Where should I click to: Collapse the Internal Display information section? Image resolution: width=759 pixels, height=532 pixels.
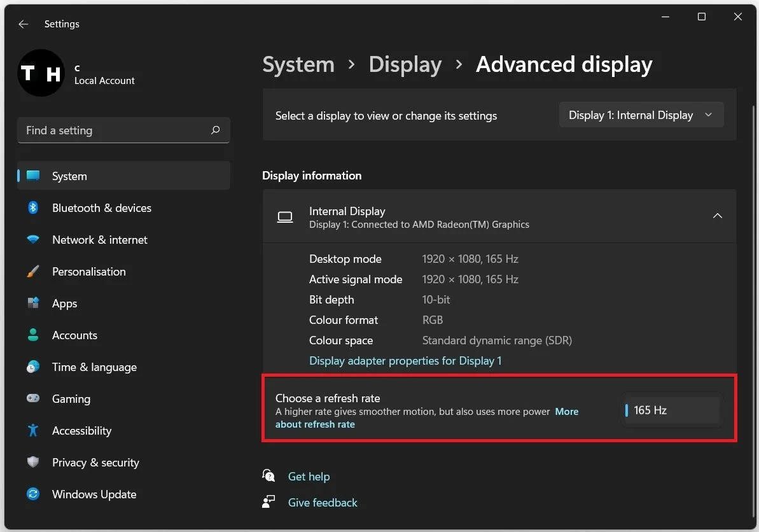(717, 216)
